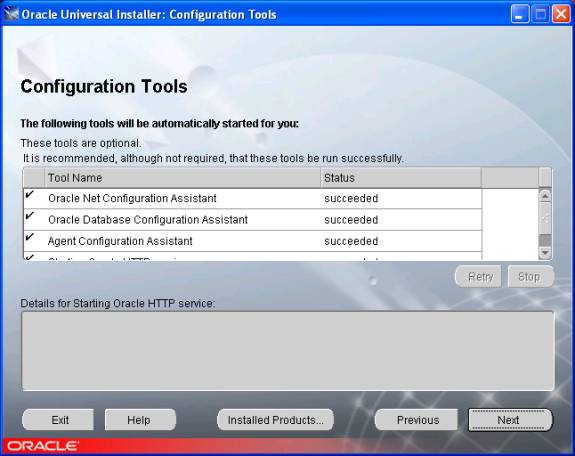Click checkmark beside Oracle Database Configuration Assistant

pos(29,216)
